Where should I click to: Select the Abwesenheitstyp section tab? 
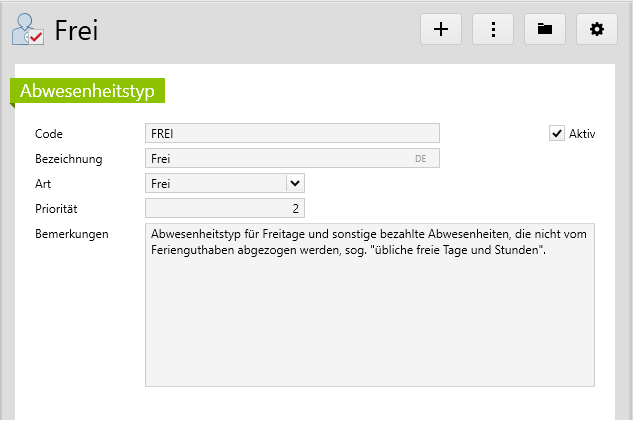(x=87, y=90)
